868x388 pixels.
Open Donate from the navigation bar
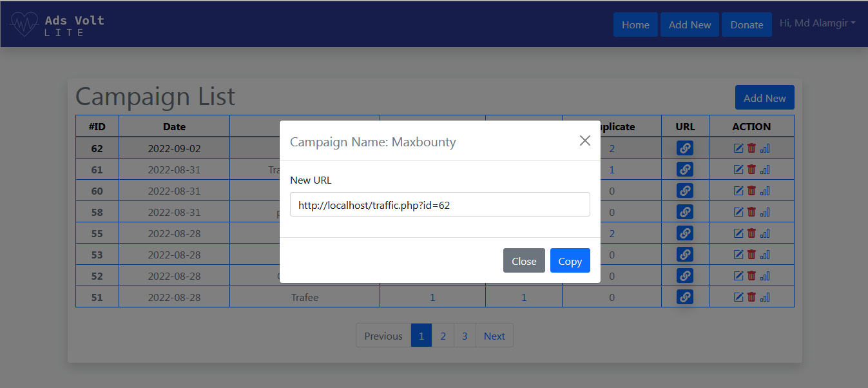pos(746,24)
